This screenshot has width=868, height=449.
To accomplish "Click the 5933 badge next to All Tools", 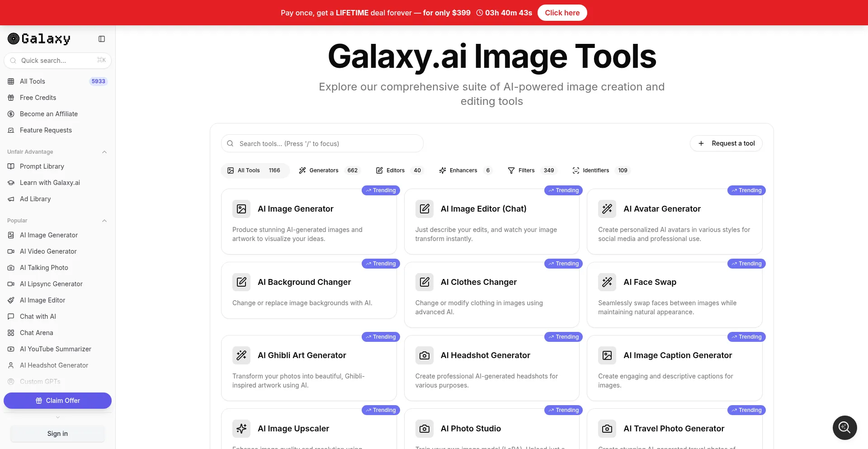I will click(x=98, y=81).
